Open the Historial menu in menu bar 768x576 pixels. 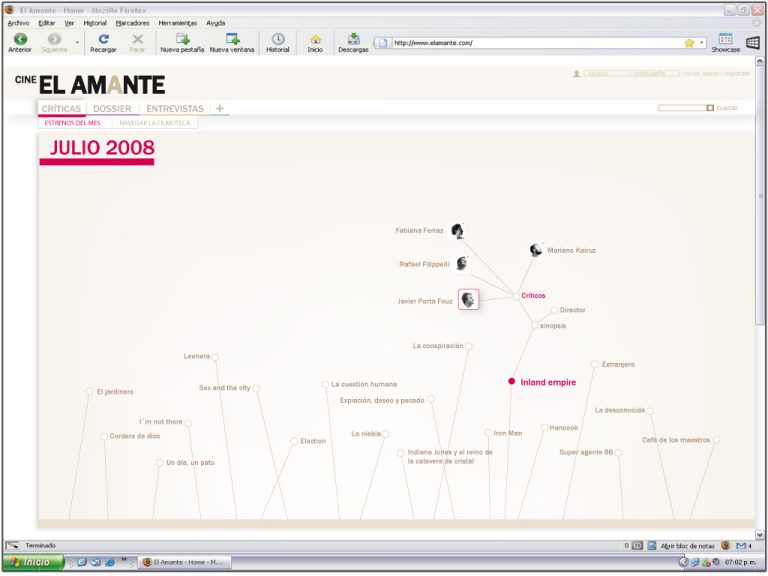[x=95, y=23]
